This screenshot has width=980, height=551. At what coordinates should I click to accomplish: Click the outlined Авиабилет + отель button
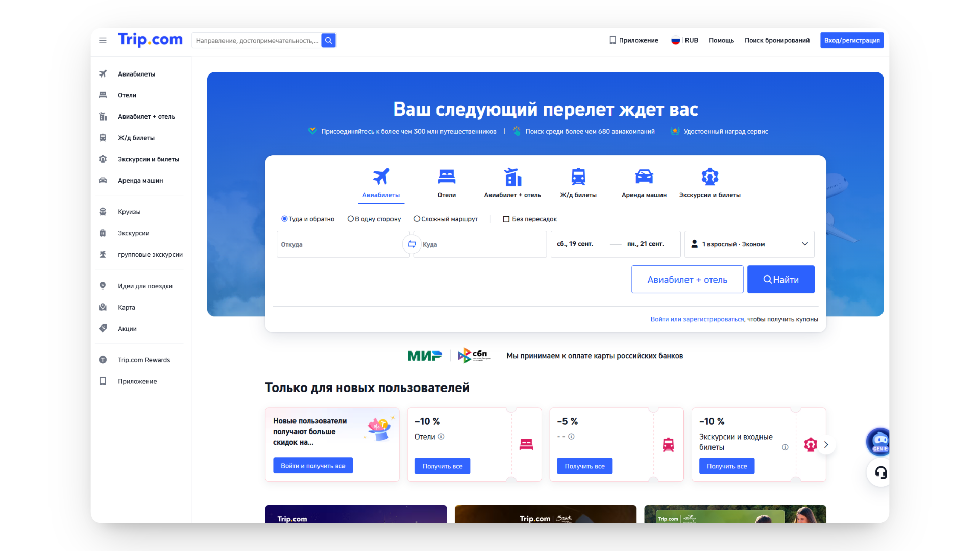pos(687,280)
